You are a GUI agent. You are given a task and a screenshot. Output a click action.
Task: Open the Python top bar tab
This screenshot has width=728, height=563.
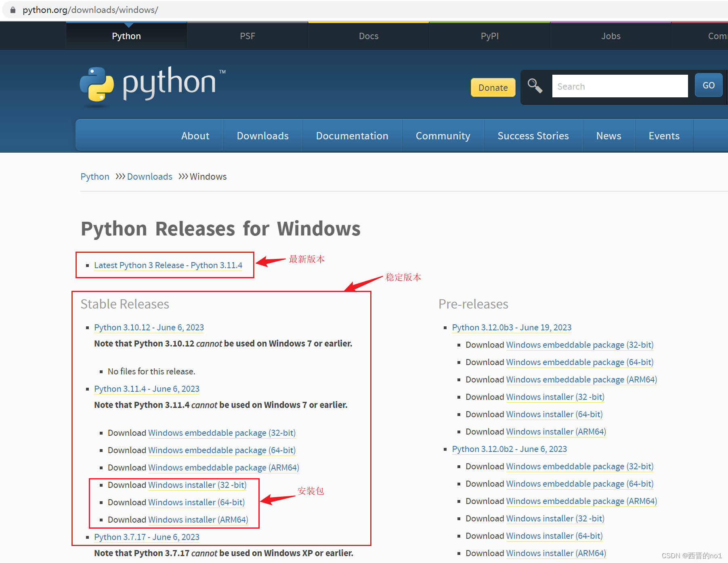click(x=126, y=36)
